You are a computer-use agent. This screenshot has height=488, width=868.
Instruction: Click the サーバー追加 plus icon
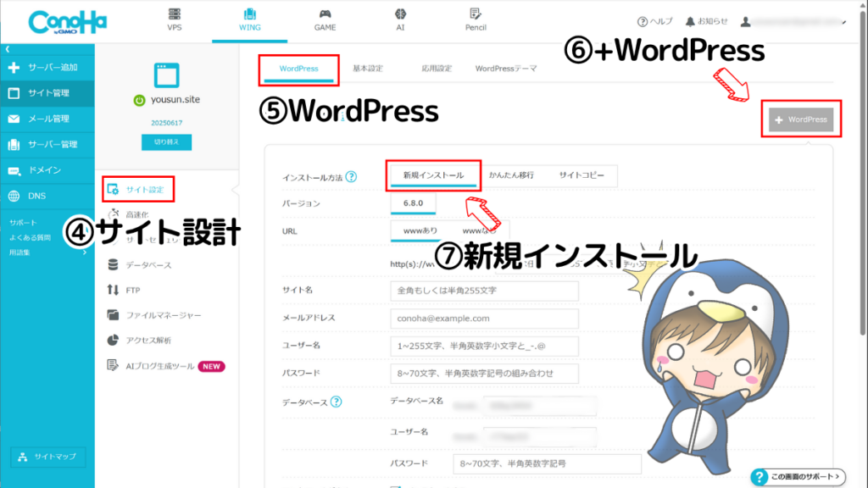pos(14,68)
